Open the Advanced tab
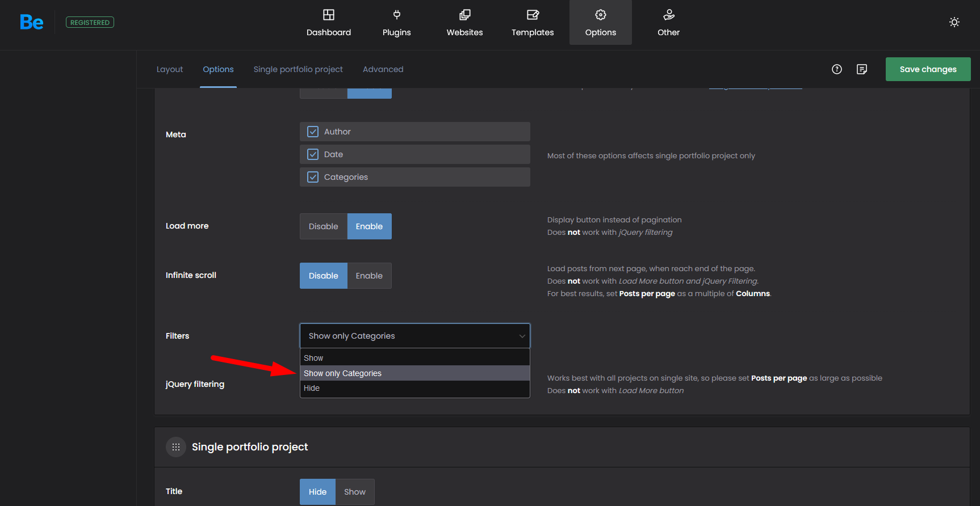 point(383,69)
